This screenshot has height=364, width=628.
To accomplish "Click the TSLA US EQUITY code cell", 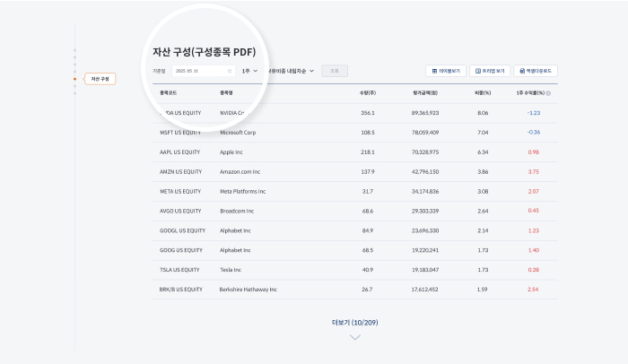I will click(179, 270).
